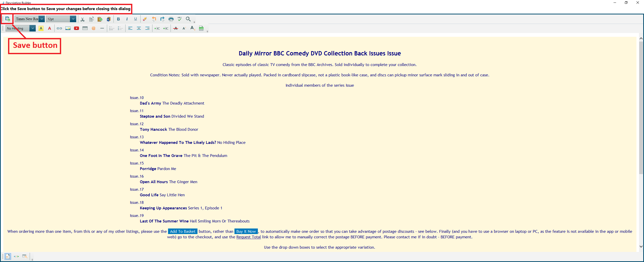
Task: Click the orange @ email link icon
Action: (x=94, y=28)
